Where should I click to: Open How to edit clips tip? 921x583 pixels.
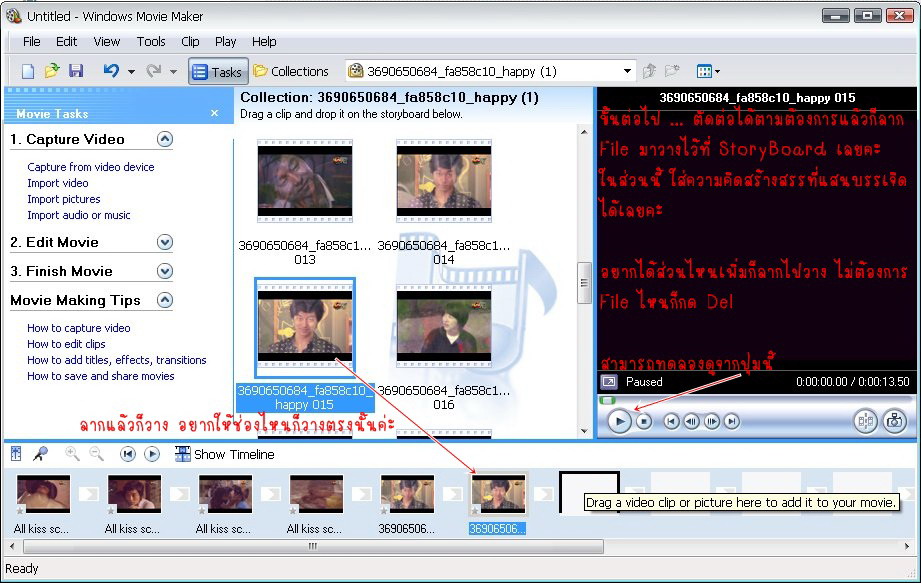(66, 344)
